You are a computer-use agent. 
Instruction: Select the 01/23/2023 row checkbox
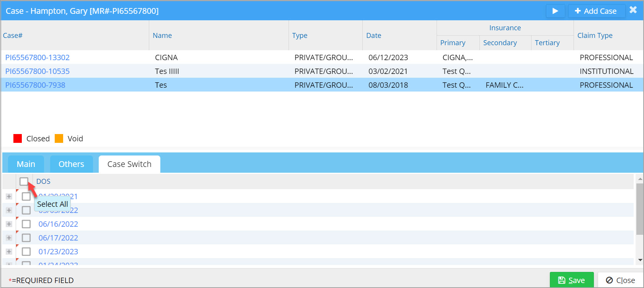coord(26,252)
